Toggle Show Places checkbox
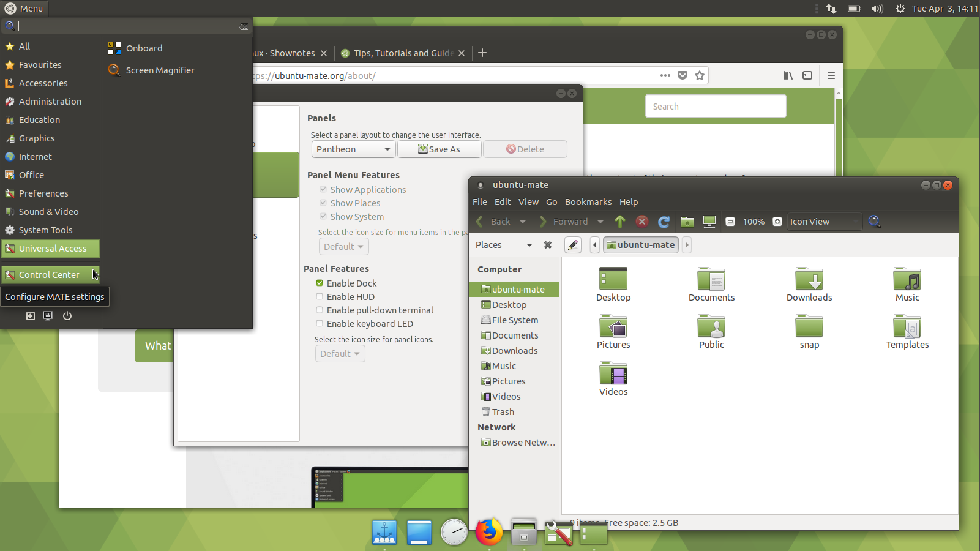Image resolution: width=980 pixels, height=551 pixels. click(323, 203)
